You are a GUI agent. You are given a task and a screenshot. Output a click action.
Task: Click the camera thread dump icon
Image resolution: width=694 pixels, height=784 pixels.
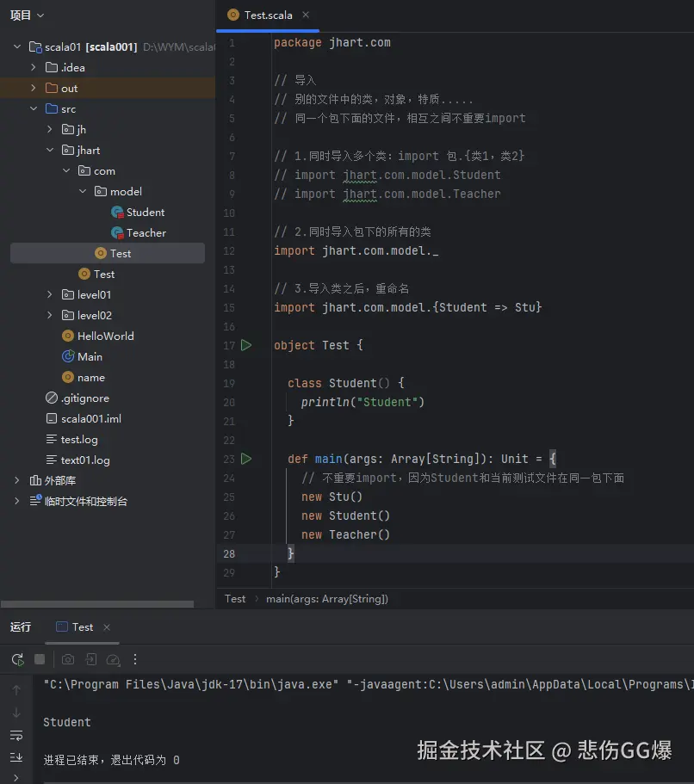pyautogui.click(x=68, y=659)
